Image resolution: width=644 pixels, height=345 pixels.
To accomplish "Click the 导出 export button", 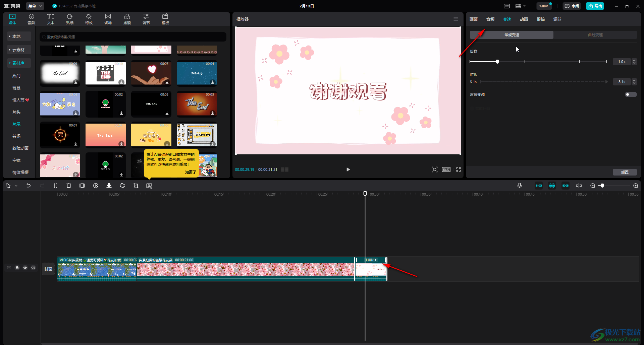I will 595,6.
